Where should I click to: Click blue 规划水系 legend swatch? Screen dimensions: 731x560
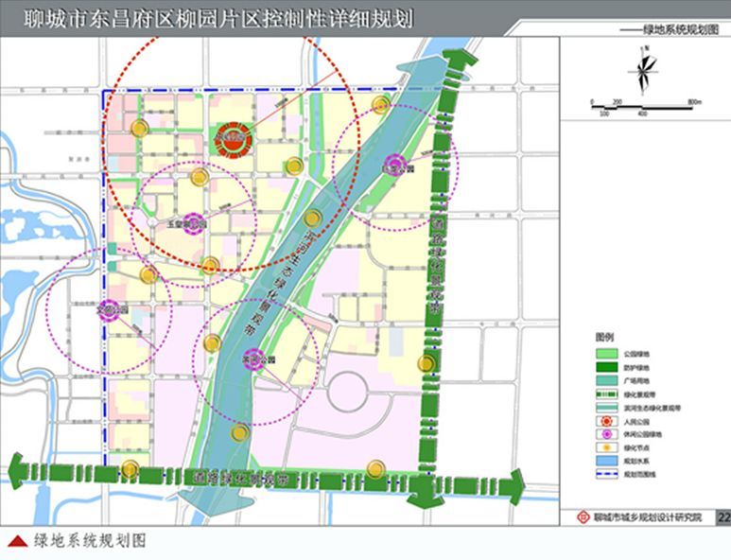pyautogui.click(x=606, y=462)
